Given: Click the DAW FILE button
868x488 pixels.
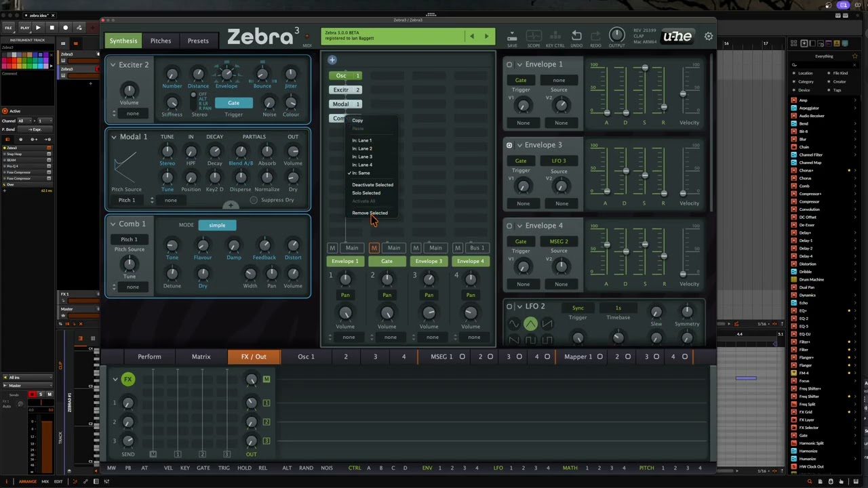Looking at the screenshot, I should [x=9, y=28].
